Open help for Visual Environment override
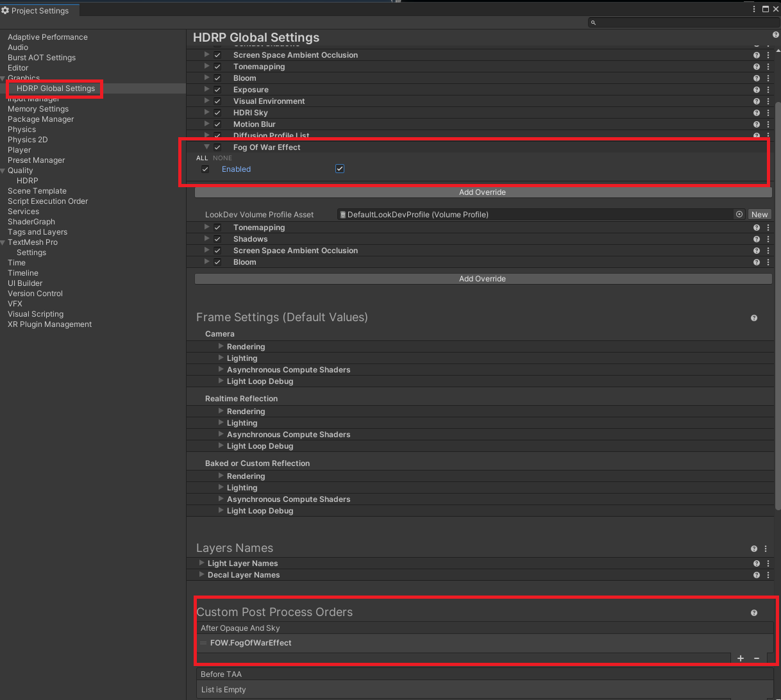The width and height of the screenshot is (781, 700). tap(757, 101)
